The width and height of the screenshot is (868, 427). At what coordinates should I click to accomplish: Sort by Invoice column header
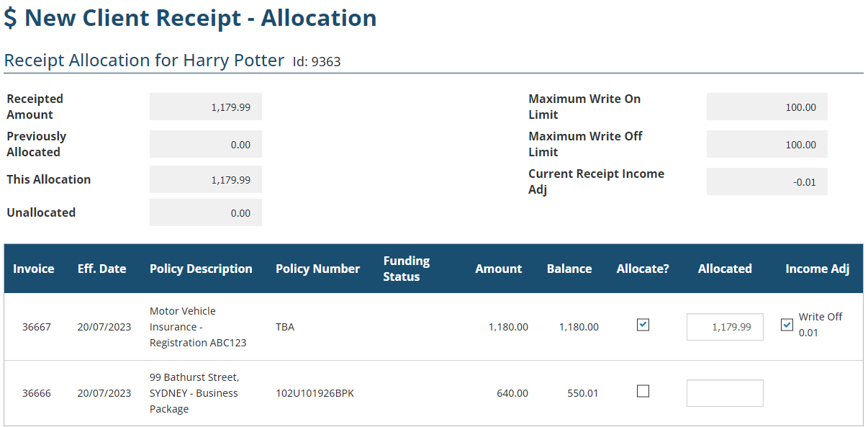pyautogui.click(x=34, y=269)
